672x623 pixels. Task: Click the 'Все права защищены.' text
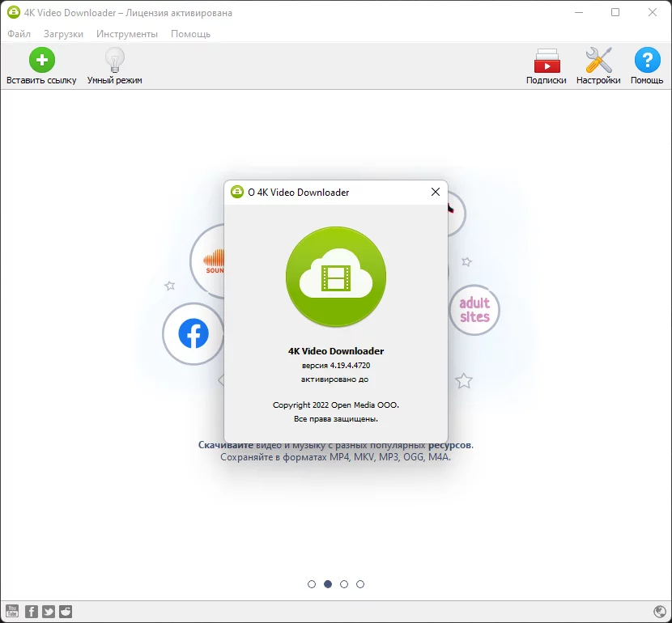click(336, 419)
